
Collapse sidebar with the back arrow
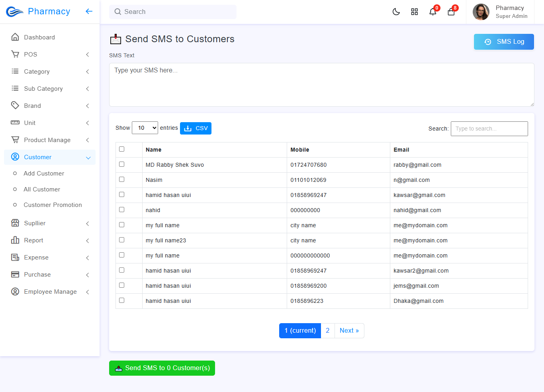click(89, 12)
